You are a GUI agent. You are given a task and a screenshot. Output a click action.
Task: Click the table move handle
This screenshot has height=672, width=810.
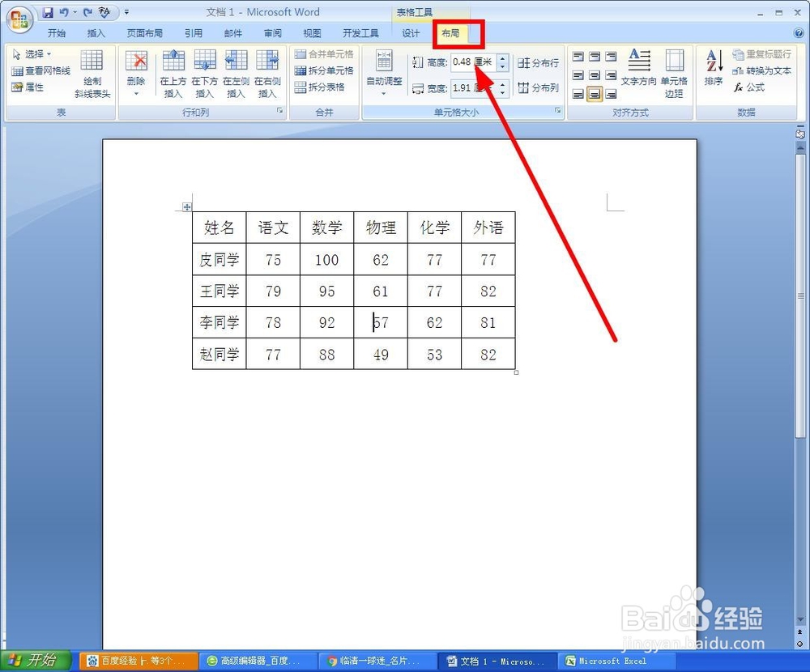(187, 207)
